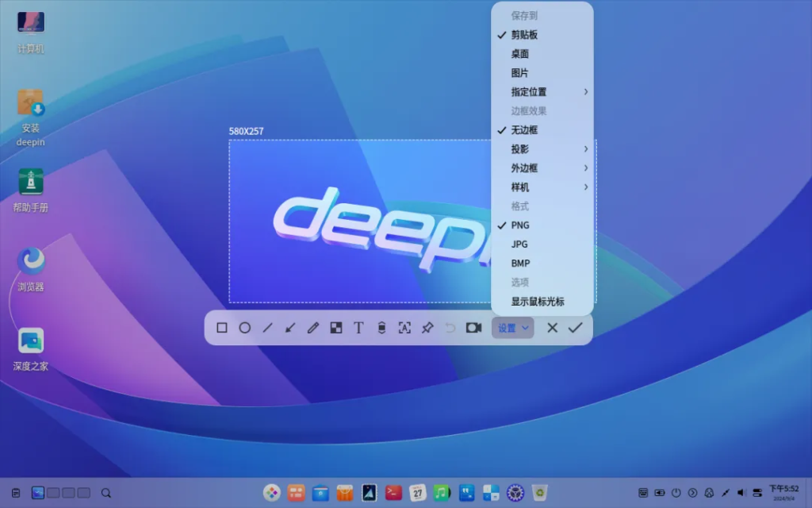Set save destination to 桌面

click(519, 53)
